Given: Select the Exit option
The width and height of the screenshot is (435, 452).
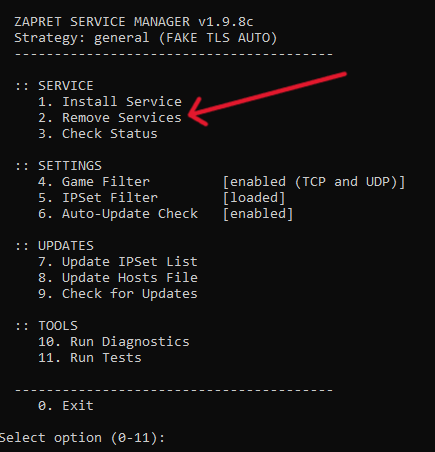Looking at the screenshot, I should coord(66,405).
